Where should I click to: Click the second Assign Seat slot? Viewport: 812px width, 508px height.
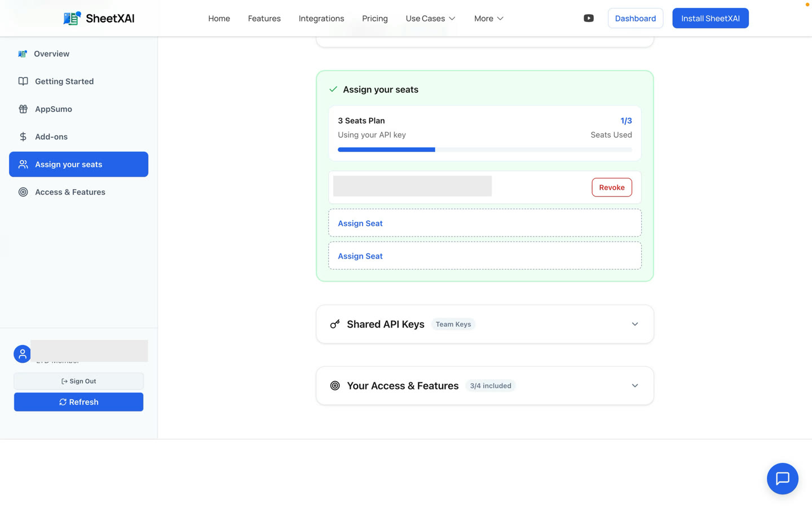(485, 256)
